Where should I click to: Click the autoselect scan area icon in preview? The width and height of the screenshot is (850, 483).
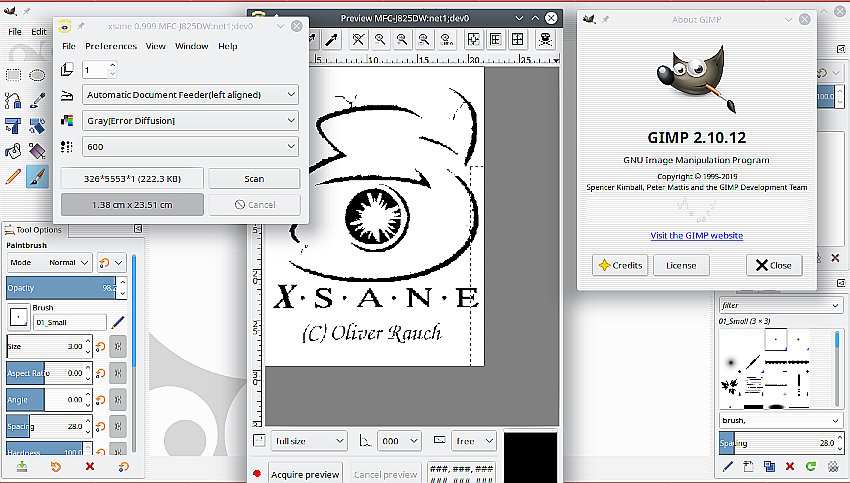point(473,40)
